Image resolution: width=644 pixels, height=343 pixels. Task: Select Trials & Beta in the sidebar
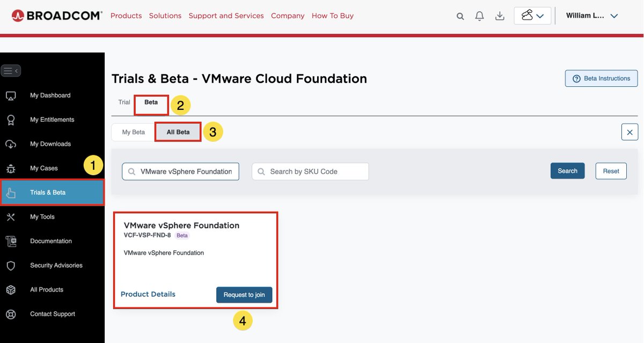pyautogui.click(x=53, y=192)
